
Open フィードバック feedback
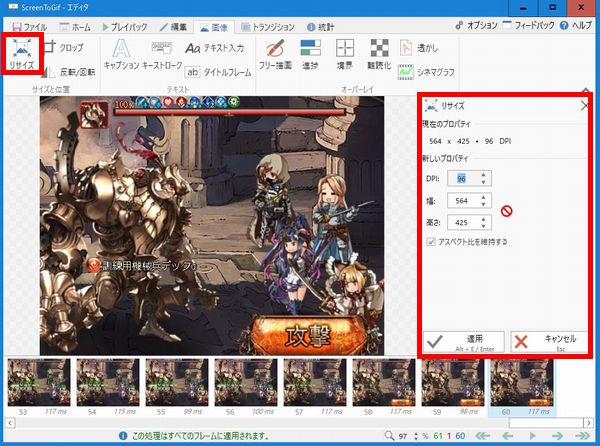(528, 26)
